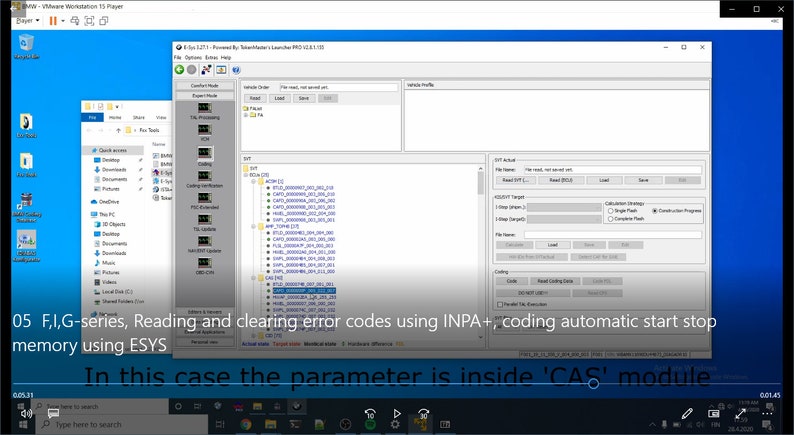
Task: Open the E-Sys Help menu
Action: [226, 58]
